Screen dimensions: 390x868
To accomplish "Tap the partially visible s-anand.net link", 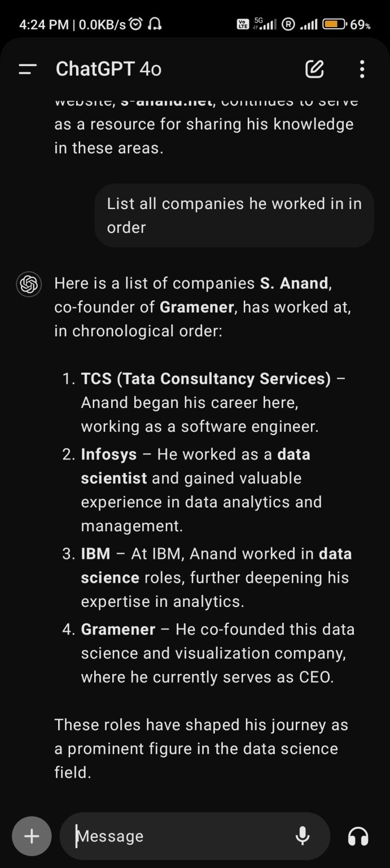I will [x=165, y=102].
